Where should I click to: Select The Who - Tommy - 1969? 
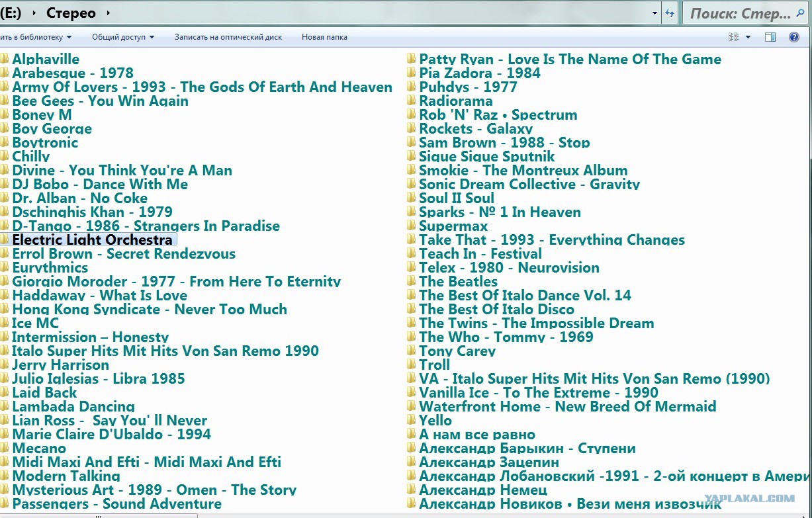point(506,337)
